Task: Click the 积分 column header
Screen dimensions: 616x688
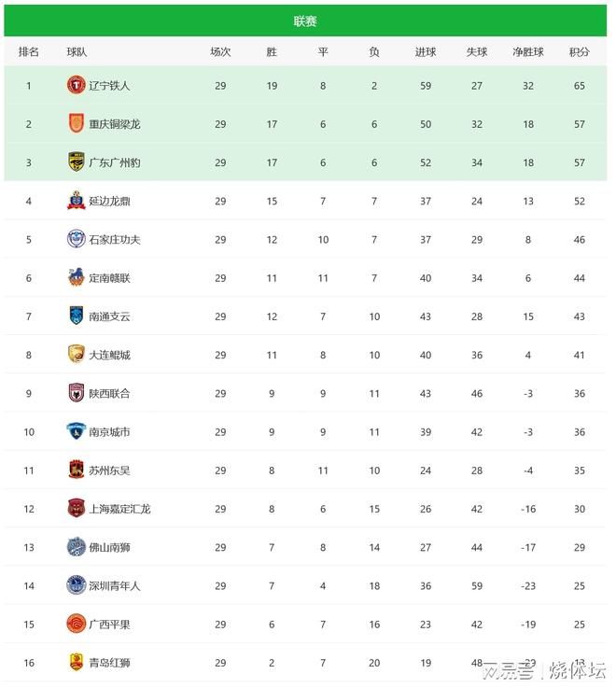Action: [x=580, y=52]
